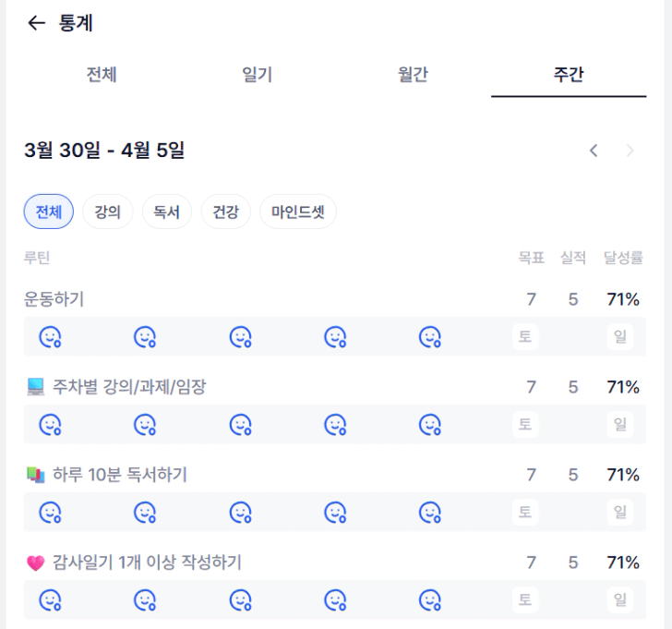Click the 달성률 column header
Viewport: 672px width, 629px height.
(x=623, y=259)
